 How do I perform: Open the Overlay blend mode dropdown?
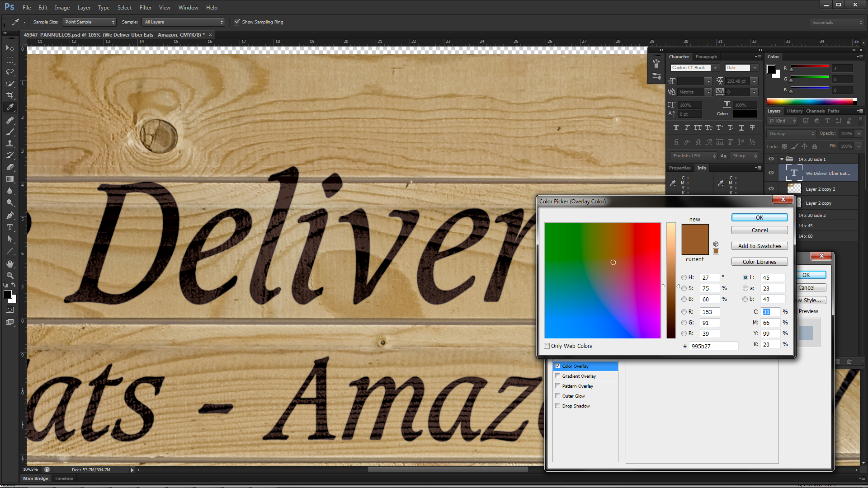tap(791, 134)
